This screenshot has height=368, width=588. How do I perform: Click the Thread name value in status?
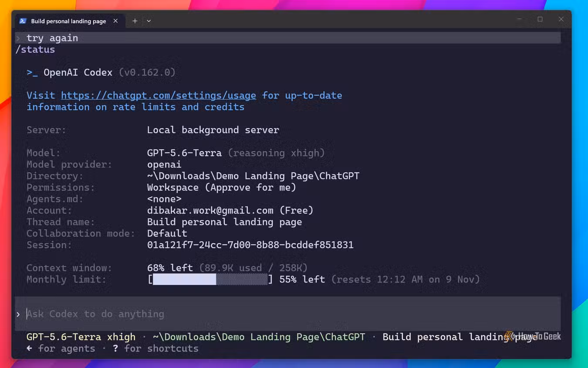coord(224,222)
